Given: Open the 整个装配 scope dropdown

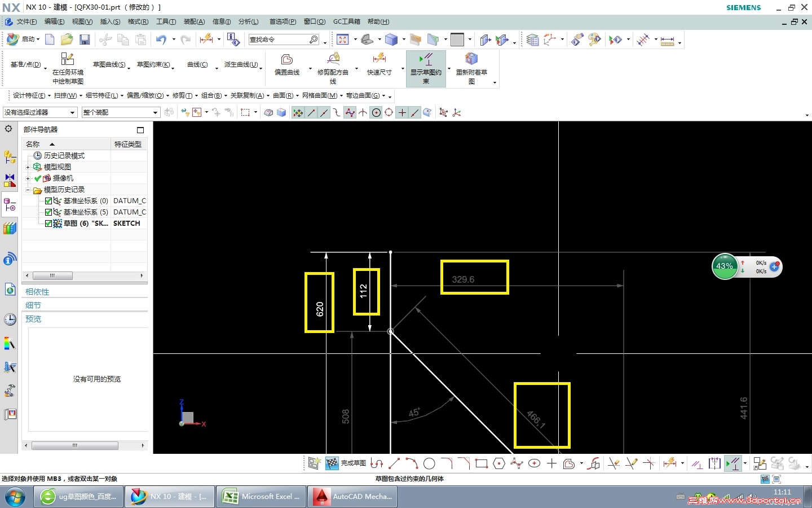Looking at the screenshot, I should tap(121, 112).
